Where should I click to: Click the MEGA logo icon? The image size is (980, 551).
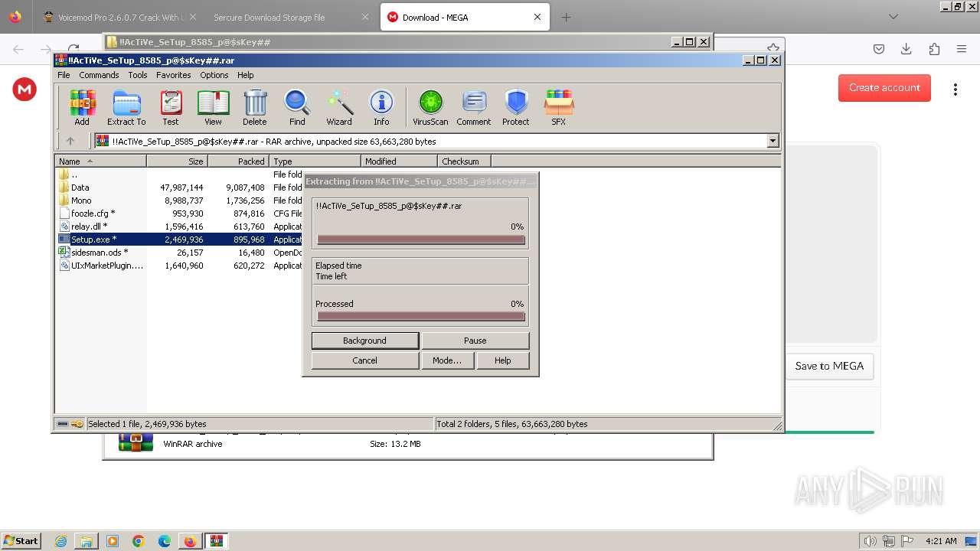(x=24, y=90)
